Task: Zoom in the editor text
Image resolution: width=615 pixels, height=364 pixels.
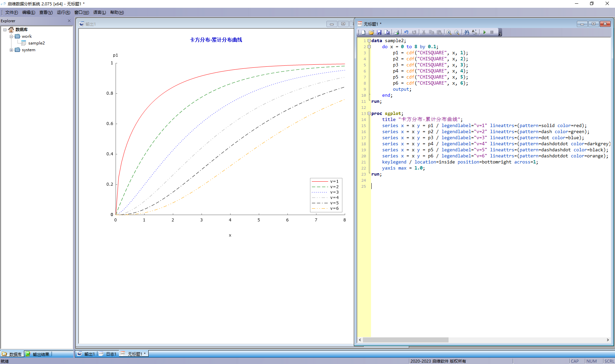Action: click(x=449, y=32)
